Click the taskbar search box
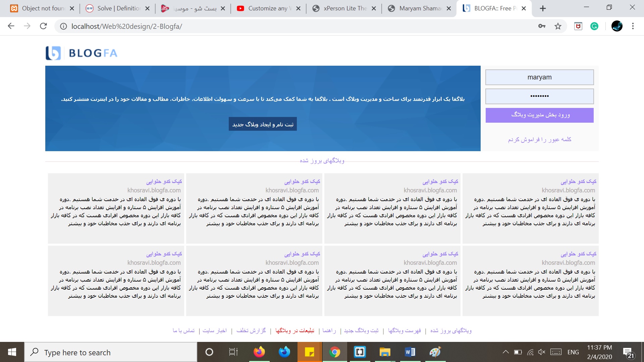This screenshot has height=362, width=644. (111, 352)
